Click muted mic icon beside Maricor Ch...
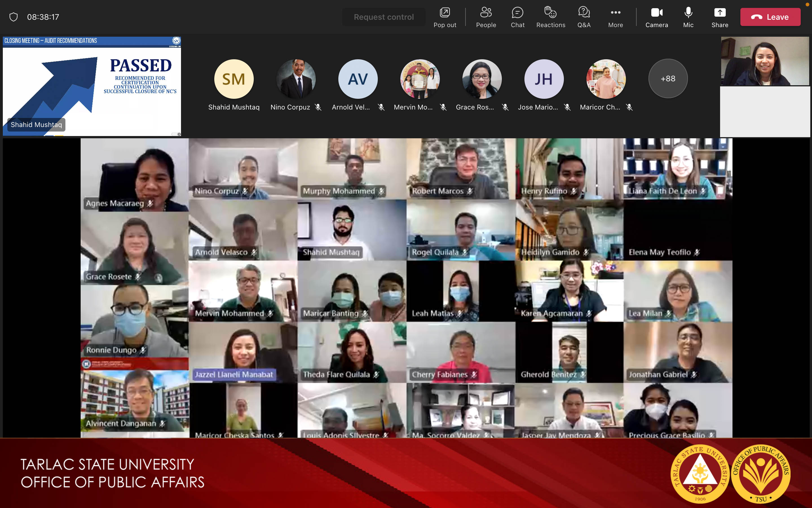 tap(629, 107)
